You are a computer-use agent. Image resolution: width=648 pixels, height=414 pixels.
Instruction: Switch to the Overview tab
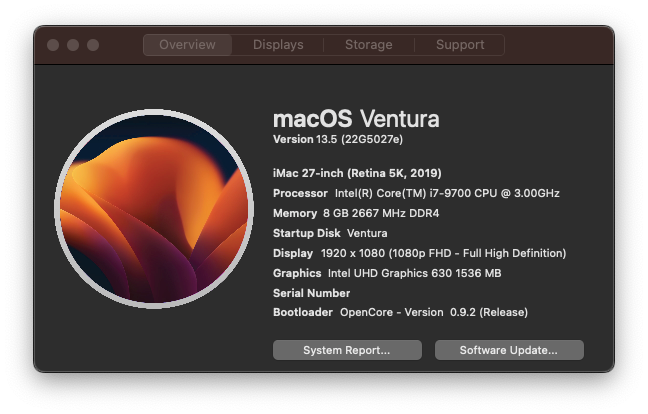[187, 45]
